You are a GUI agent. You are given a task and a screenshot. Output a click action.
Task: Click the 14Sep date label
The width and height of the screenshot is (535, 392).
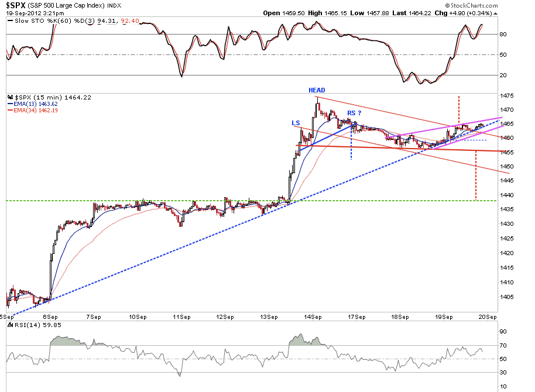pos(313,317)
